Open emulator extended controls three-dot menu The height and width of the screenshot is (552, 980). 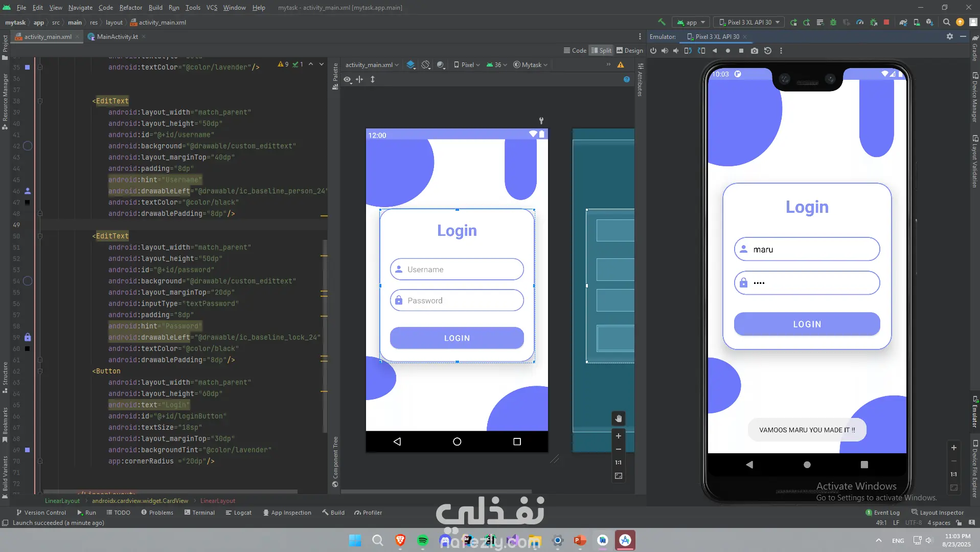[781, 51]
